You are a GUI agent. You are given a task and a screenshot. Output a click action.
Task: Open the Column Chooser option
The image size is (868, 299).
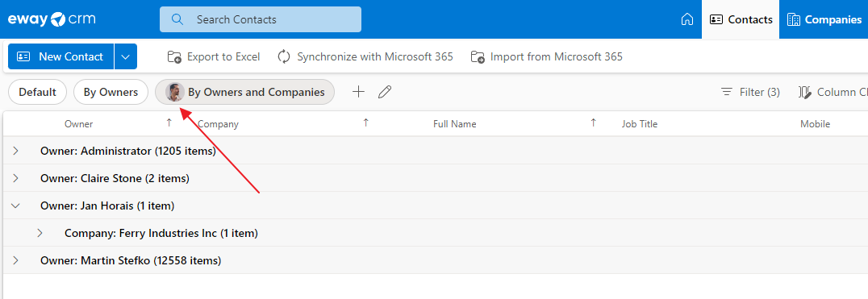[x=833, y=93]
